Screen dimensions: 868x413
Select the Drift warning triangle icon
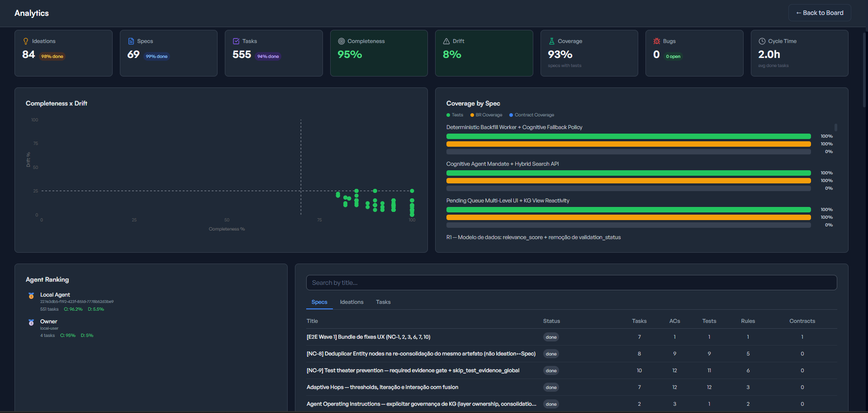446,41
